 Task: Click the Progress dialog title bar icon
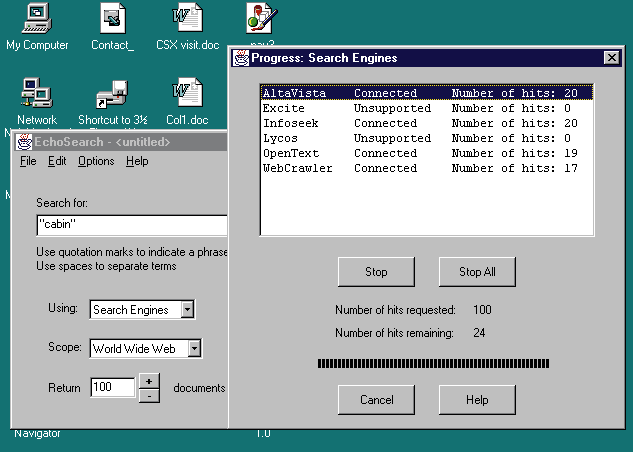(241, 58)
